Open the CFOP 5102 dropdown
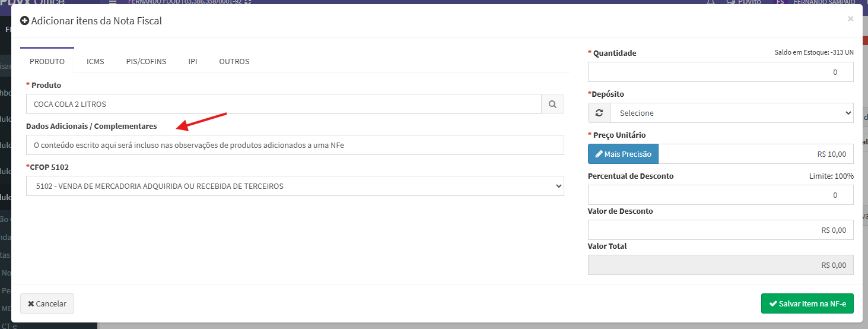Screen dimensions: 868x329 click(x=295, y=186)
